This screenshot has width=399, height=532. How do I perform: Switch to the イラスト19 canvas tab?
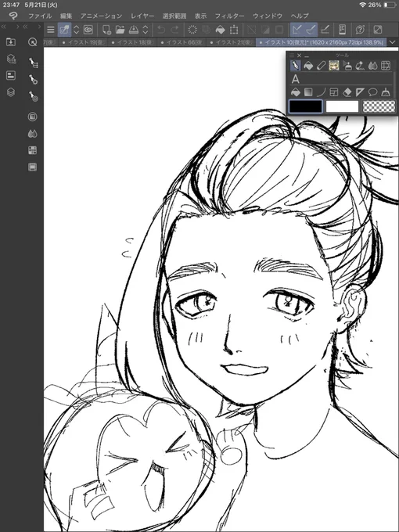pyautogui.click(x=84, y=42)
